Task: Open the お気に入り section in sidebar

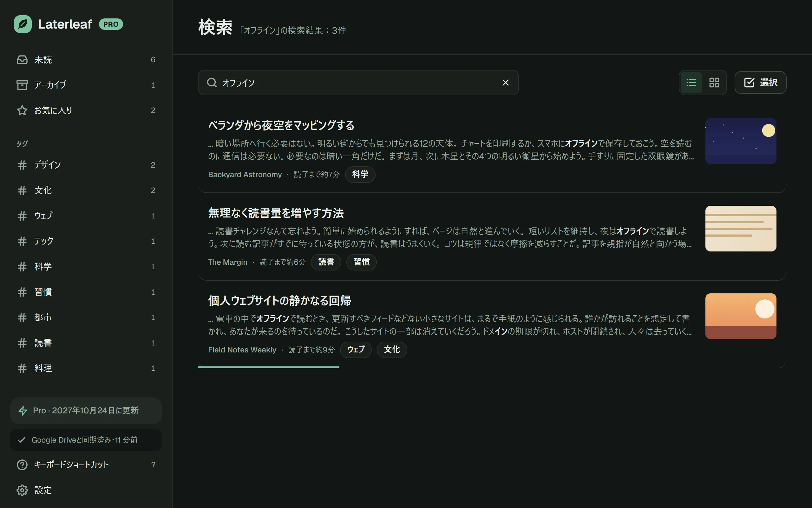Action: point(86,110)
